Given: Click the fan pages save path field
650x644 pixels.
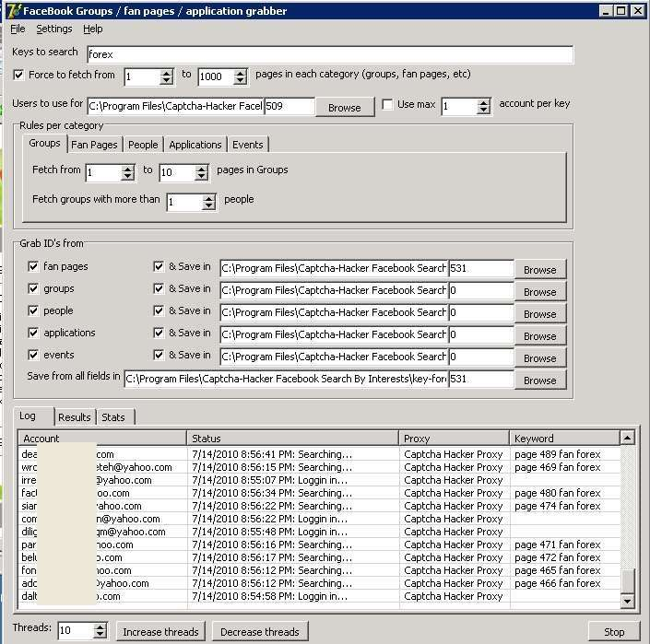Looking at the screenshot, I should (334, 268).
